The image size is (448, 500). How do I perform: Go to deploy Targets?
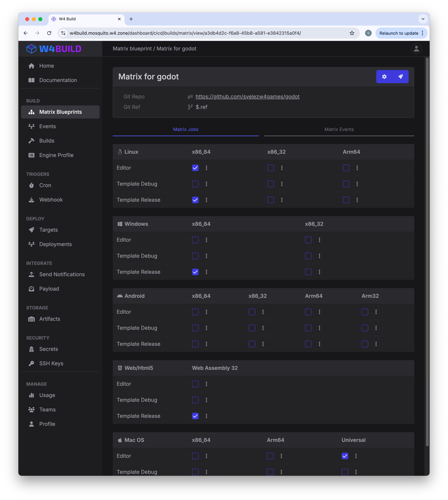[x=60, y=230]
